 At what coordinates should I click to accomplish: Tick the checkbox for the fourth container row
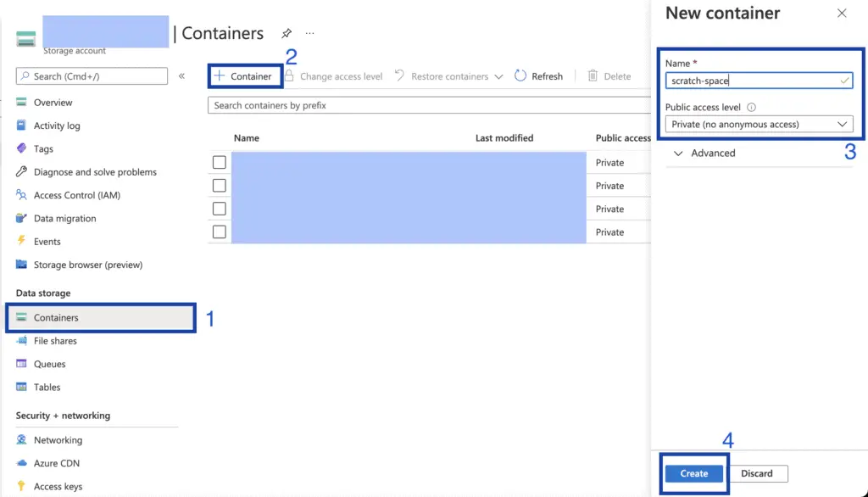pos(220,232)
